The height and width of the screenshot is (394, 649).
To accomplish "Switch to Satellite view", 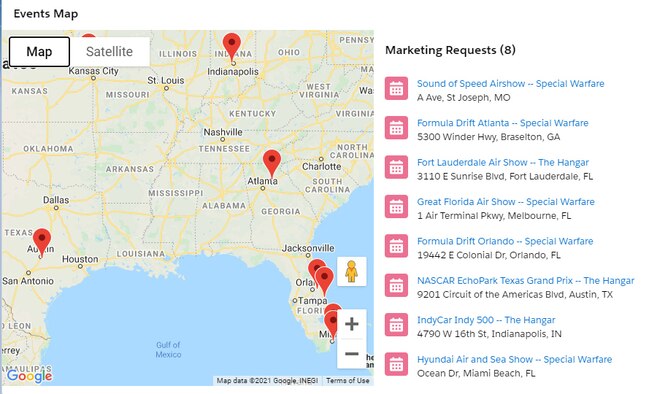I will [109, 52].
